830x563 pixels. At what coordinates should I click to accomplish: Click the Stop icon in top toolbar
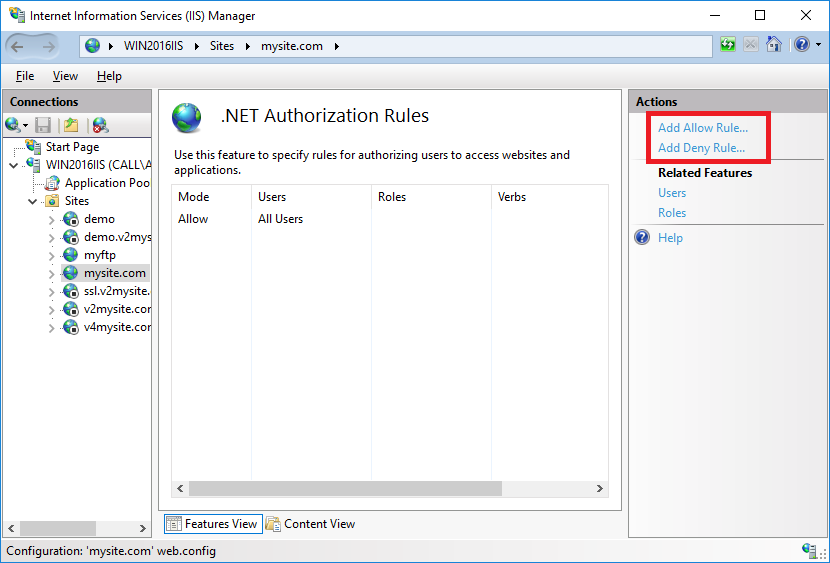click(x=751, y=44)
